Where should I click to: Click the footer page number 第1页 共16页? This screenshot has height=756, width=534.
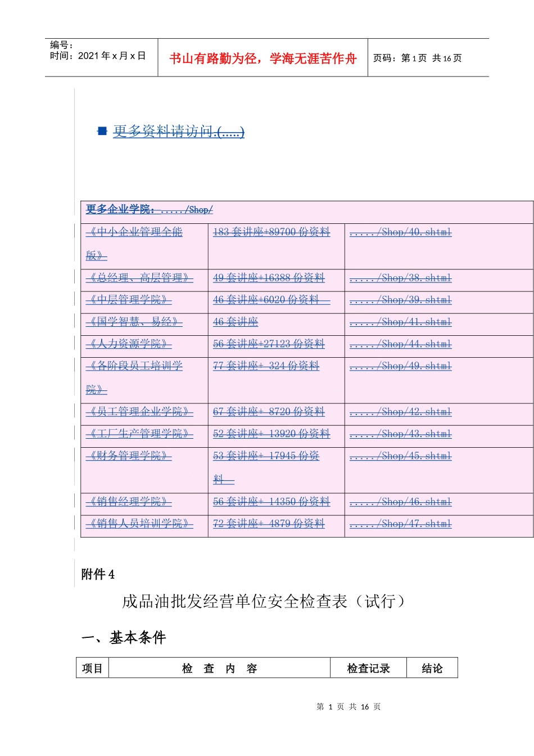pyautogui.click(x=349, y=706)
